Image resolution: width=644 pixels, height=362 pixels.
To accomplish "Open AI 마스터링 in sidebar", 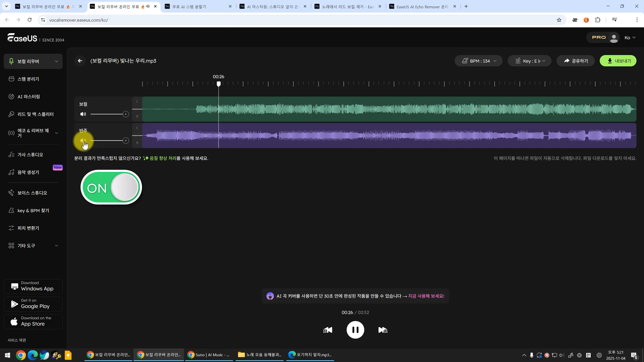I will click(29, 97).
